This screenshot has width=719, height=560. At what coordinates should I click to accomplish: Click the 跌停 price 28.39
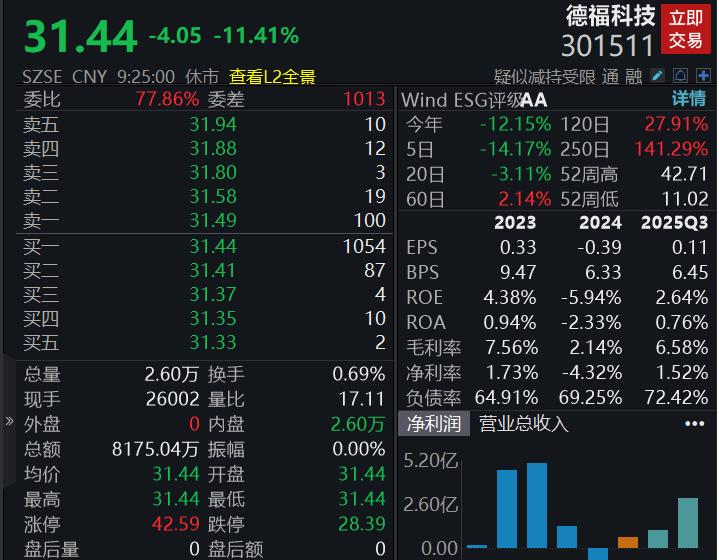[x=361, y=523]
